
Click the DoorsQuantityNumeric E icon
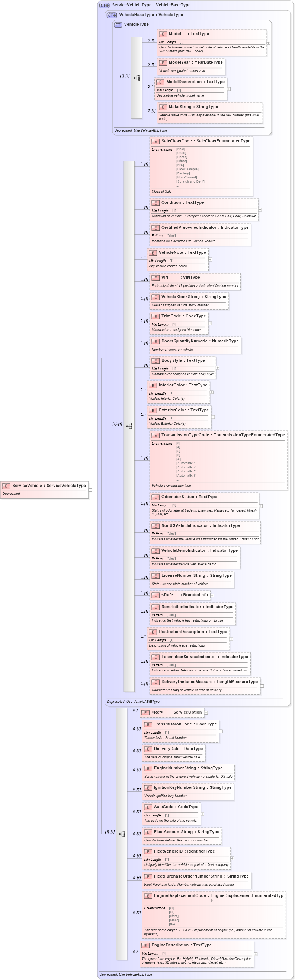(x=155, y=341)
